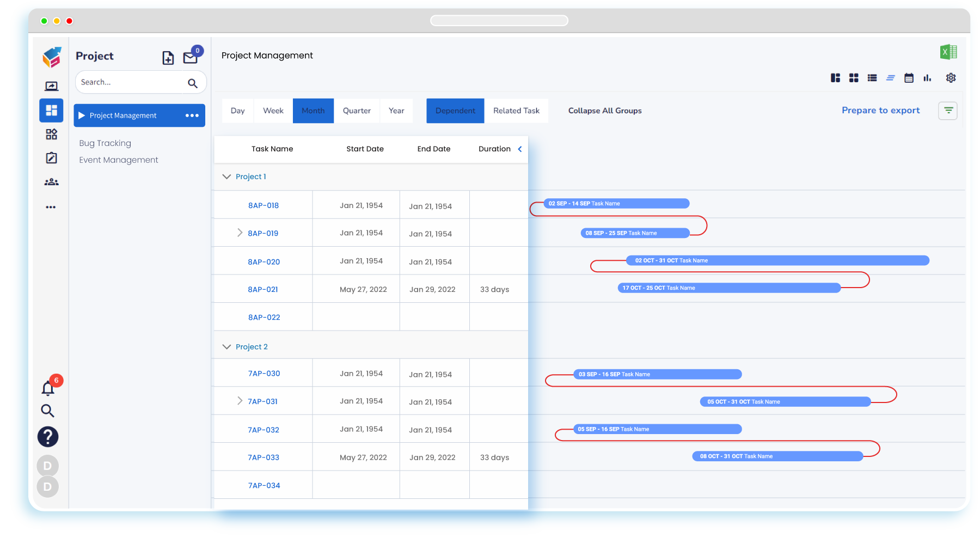980x543 pixels.
Task: Open the list view icon
Action: [x=872, y=78]
